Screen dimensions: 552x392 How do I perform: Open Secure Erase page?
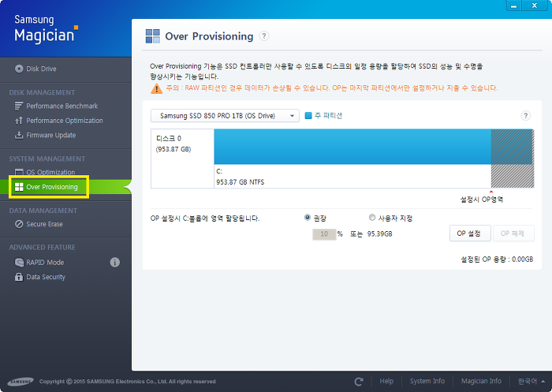[44, 224]
